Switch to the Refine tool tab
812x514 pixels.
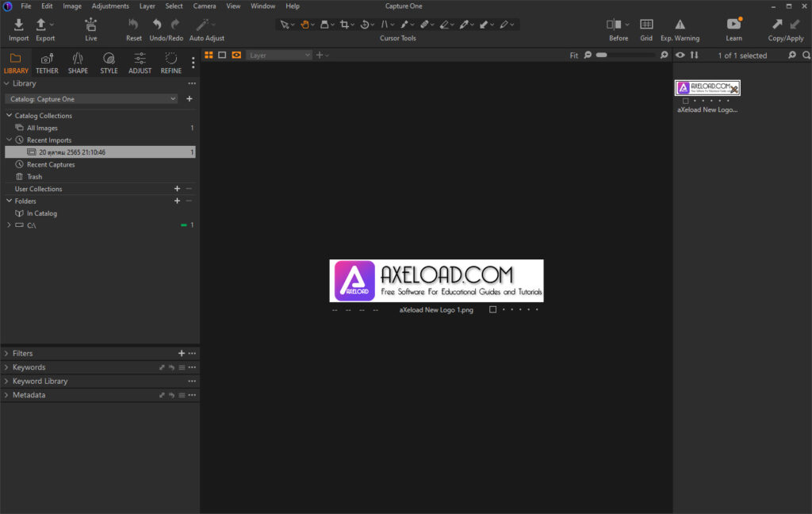(x=171, y=63)
